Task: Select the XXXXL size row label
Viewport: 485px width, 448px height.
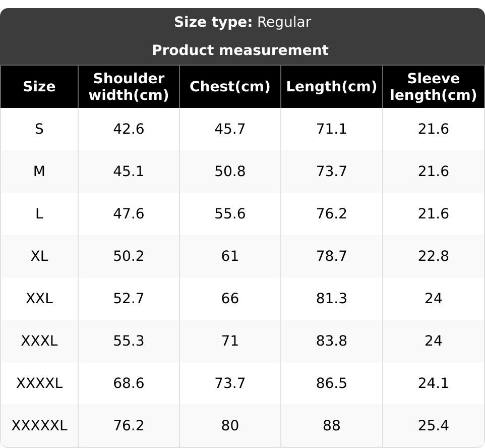Action: pos(39,383)
